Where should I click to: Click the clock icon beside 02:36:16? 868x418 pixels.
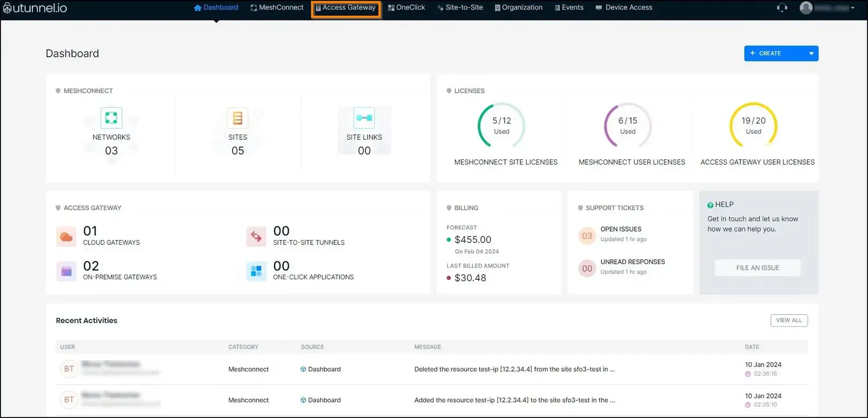[748, 374]
